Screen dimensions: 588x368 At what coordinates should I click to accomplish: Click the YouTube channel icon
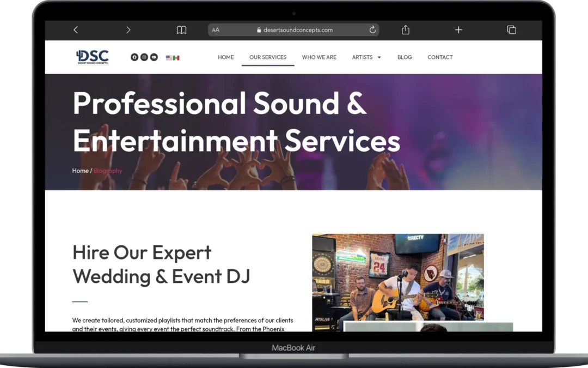[154, 57]
